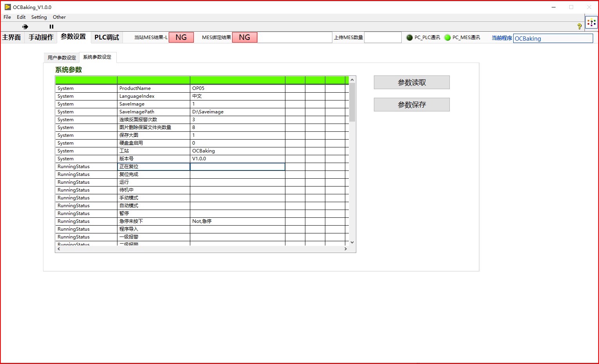Image resolution: width=599 pixels, height=364 pixels.
Task: Open context help via the question mark icon
Action: point(580,26)
